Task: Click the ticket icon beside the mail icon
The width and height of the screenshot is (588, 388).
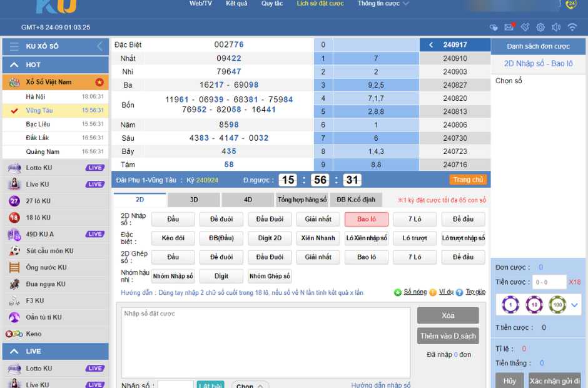Action: tap(525, 27)
